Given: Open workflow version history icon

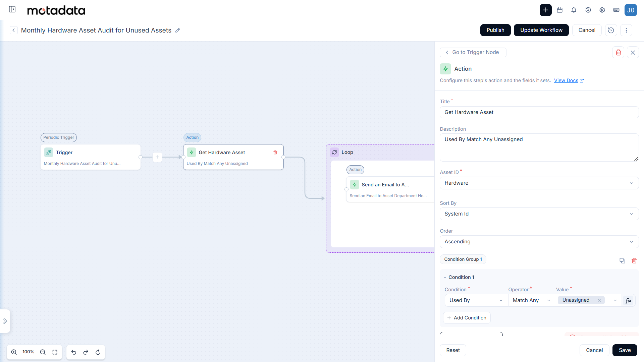Looking at the screenshot, I should point(611,30).
